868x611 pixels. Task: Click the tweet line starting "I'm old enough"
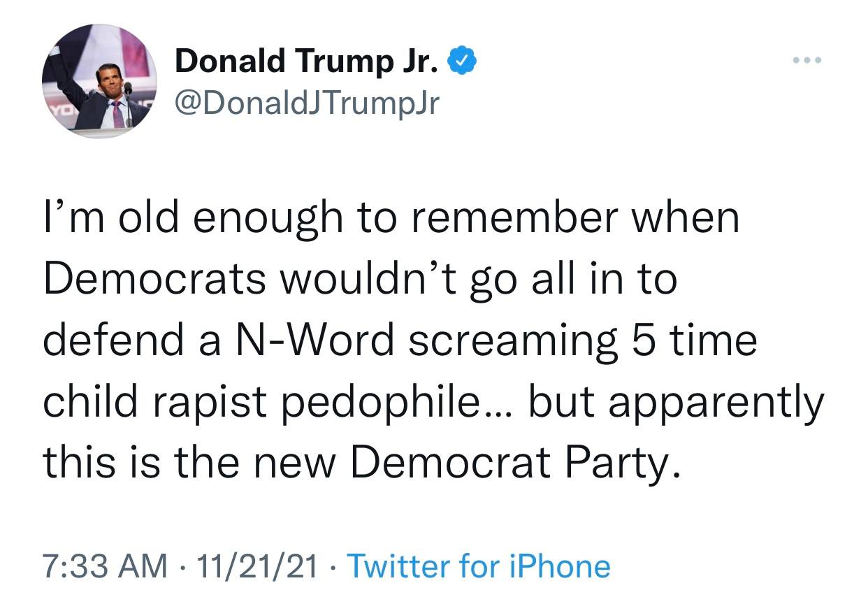coord(391,218)
